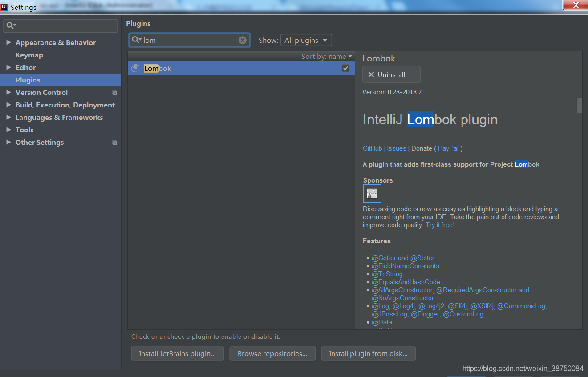Open the 'Sort by: name' dropdown
The image size is (588, 377).
pyautogui.click(x=327, y=57)
